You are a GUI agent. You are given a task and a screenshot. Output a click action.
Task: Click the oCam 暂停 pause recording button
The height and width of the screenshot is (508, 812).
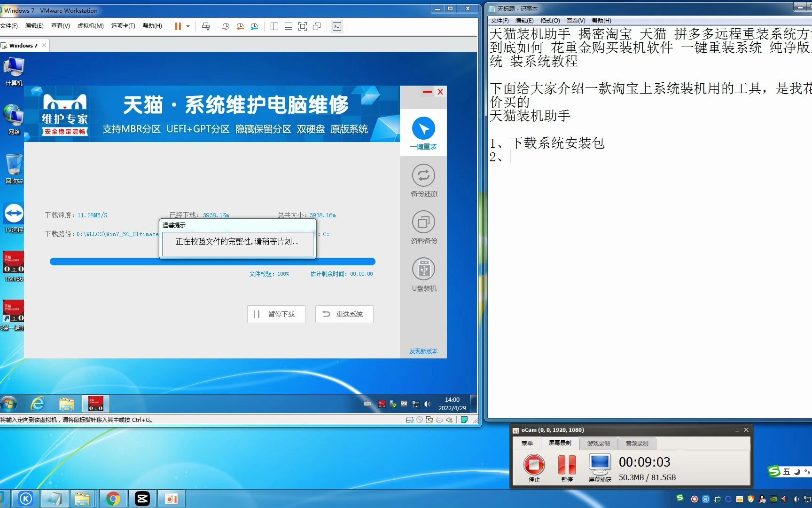pos(567,468)
